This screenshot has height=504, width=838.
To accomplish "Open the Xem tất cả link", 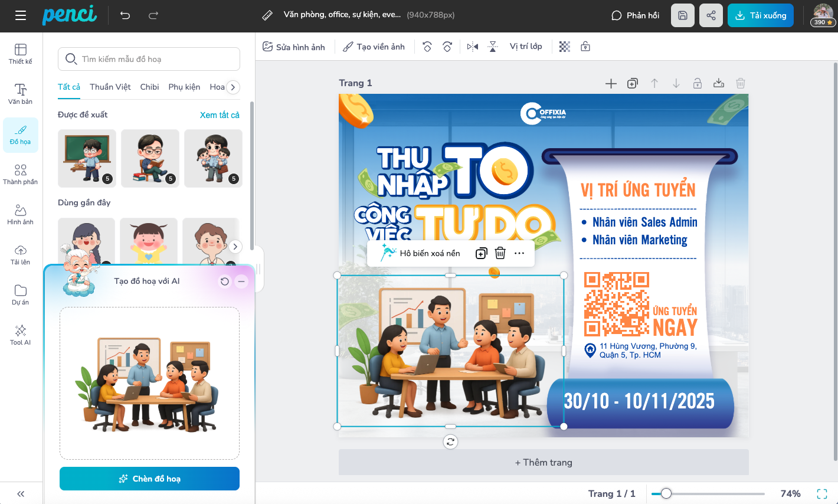I will [220, 115].
